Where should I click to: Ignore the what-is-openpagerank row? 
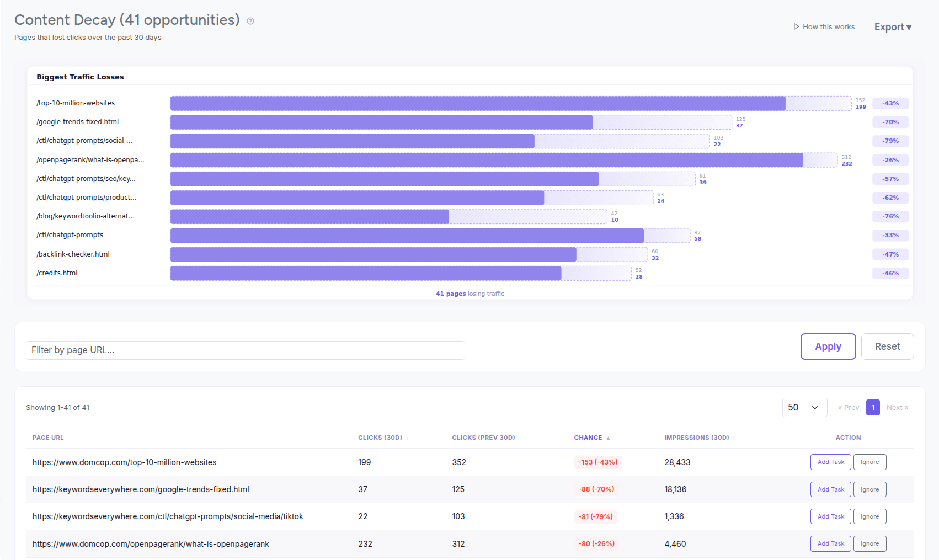click(869, 543)
